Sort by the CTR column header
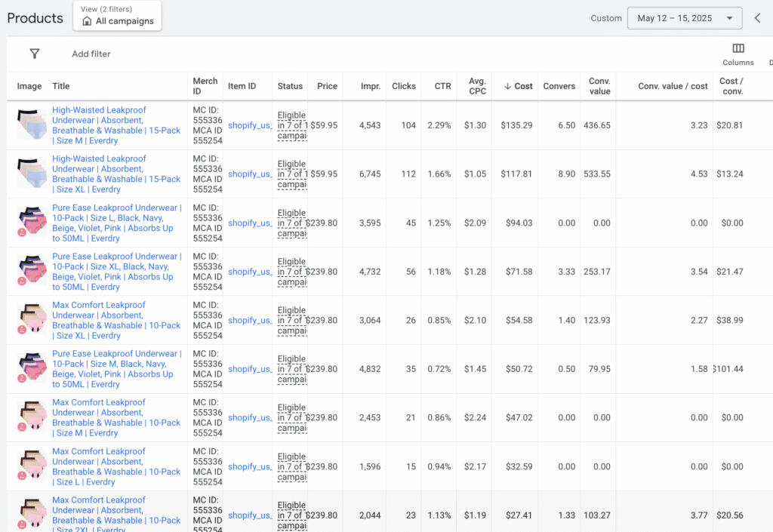Image resolution: width=773 pixels, height=532 pixels. click(x=442, y=86)
